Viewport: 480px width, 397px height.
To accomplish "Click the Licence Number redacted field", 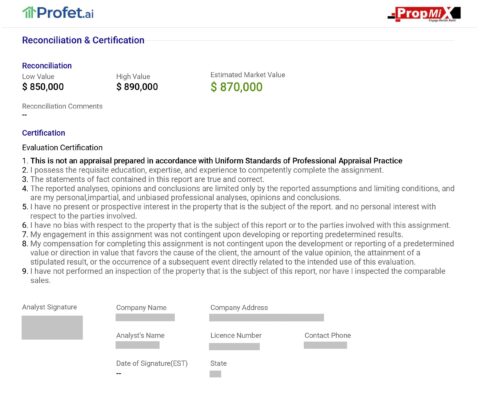I will click(234, 347).
